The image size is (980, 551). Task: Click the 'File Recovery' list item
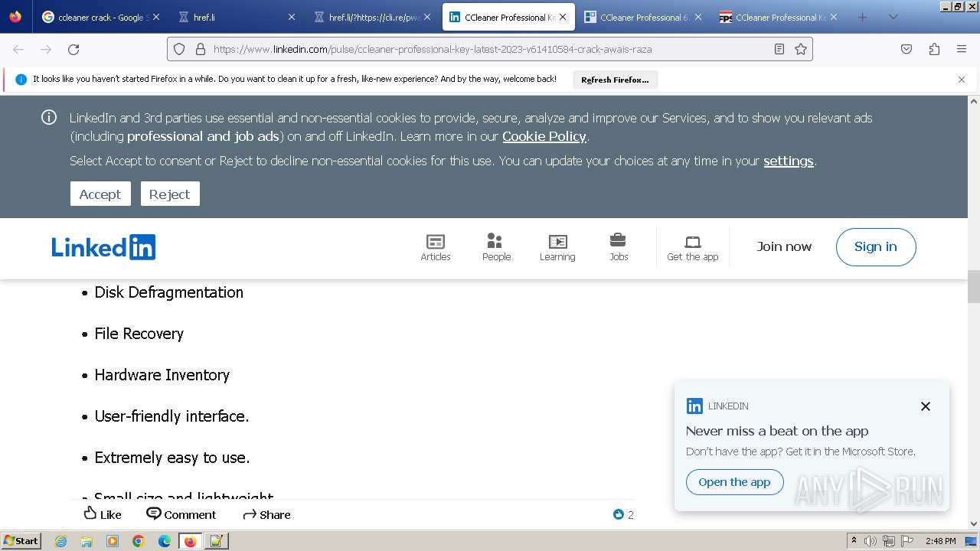coord(139,334)
